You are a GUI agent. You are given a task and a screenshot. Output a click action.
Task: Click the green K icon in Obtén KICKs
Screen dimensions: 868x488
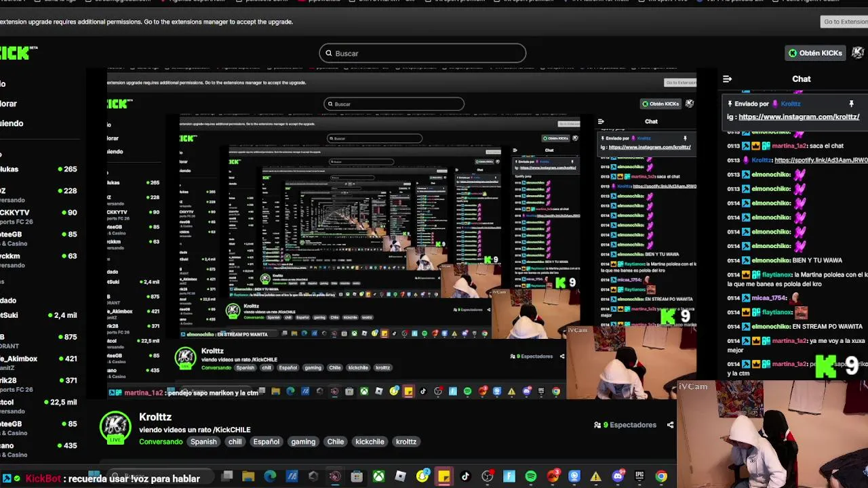tap(792, 53)
